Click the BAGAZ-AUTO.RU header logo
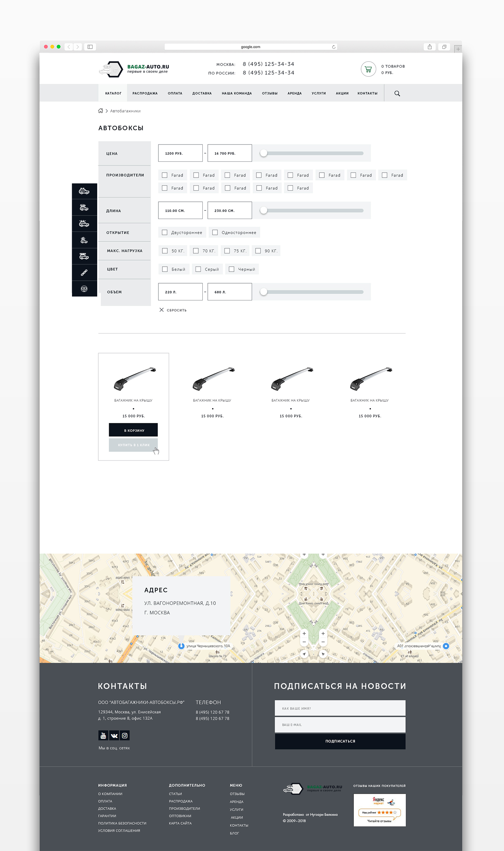This screenshot has height=851, width=504. coord(134,69)
